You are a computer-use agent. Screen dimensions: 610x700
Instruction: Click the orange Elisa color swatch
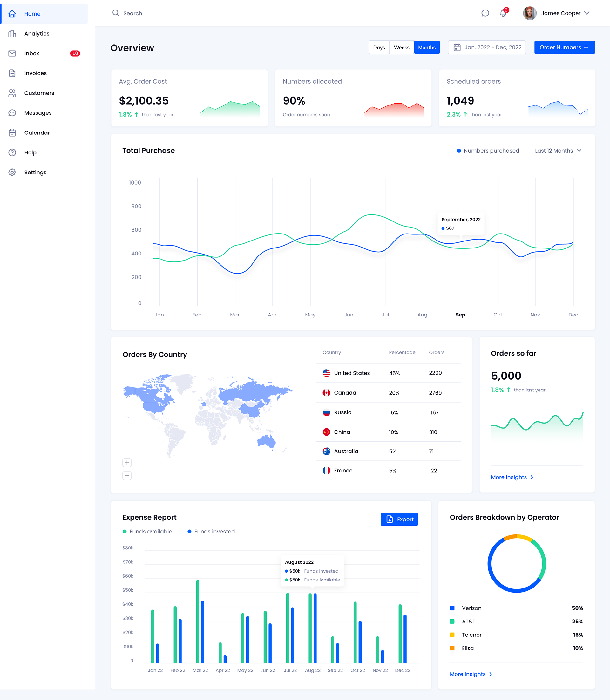452,648
